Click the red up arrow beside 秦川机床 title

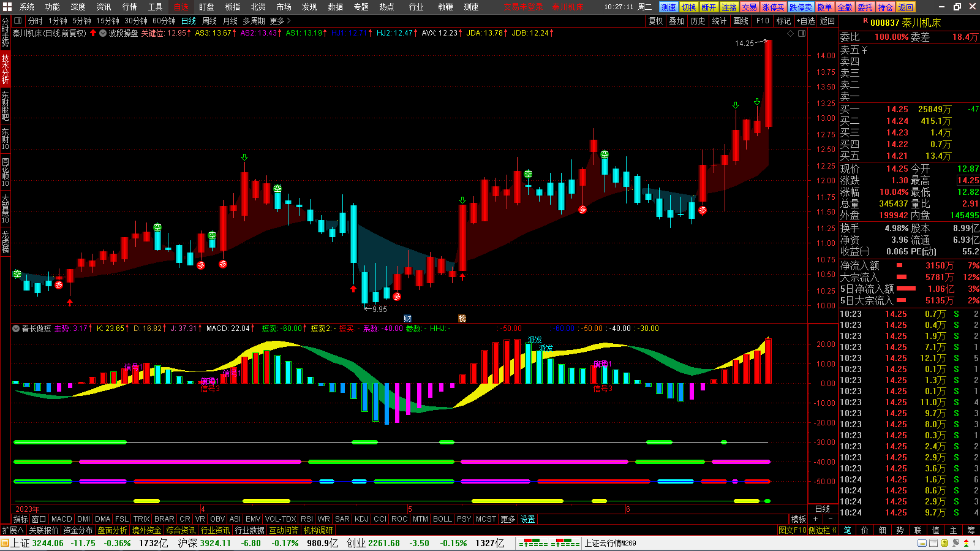tap(93, 33)
